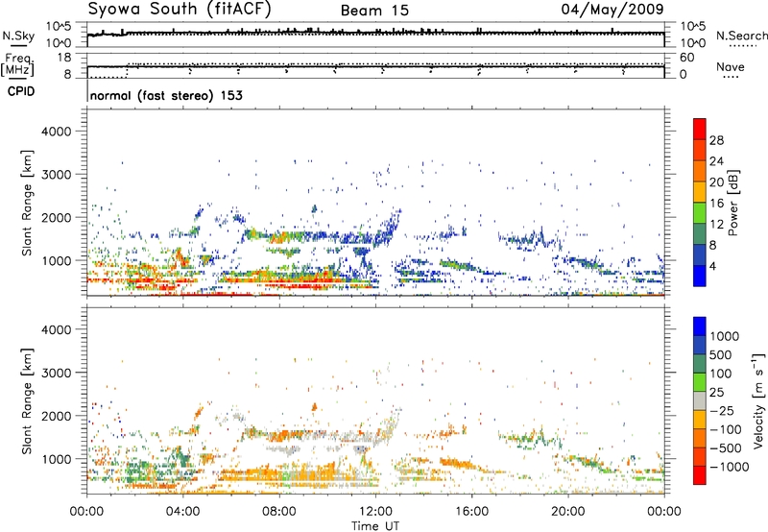Click the '28' tick on Power colorbar
This screenshot has height=532, width=768.
point(716,140)
